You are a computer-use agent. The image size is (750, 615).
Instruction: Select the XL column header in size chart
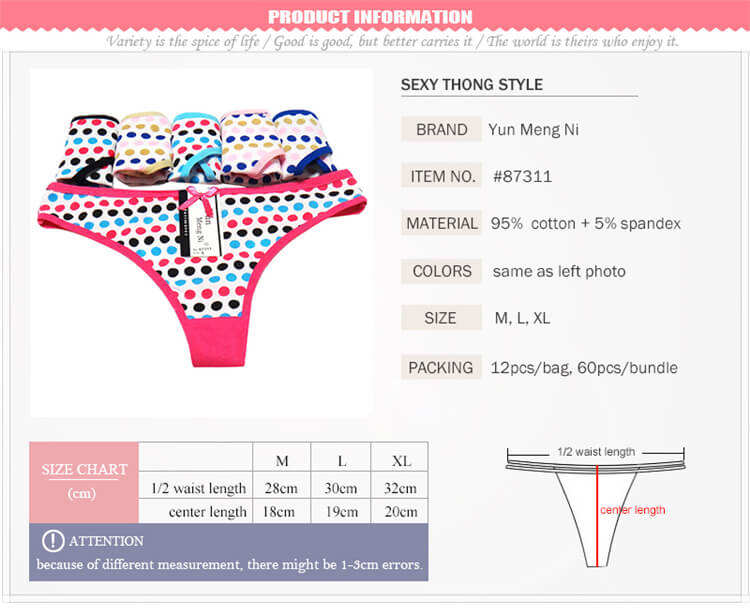(400, 460)
